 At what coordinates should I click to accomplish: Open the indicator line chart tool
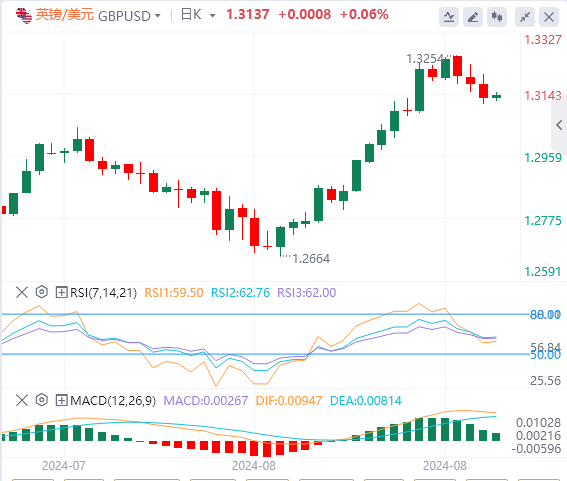(x=449, y=17)
